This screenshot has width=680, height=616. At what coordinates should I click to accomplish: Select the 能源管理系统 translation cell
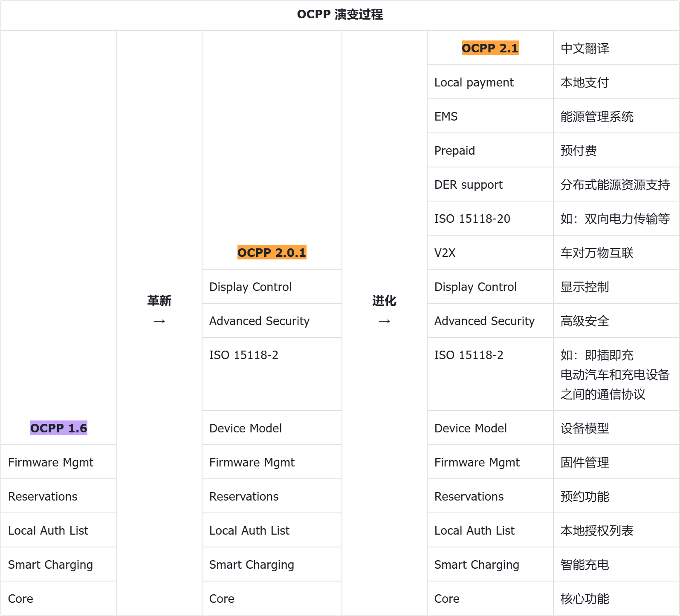[x=597, y=116]
